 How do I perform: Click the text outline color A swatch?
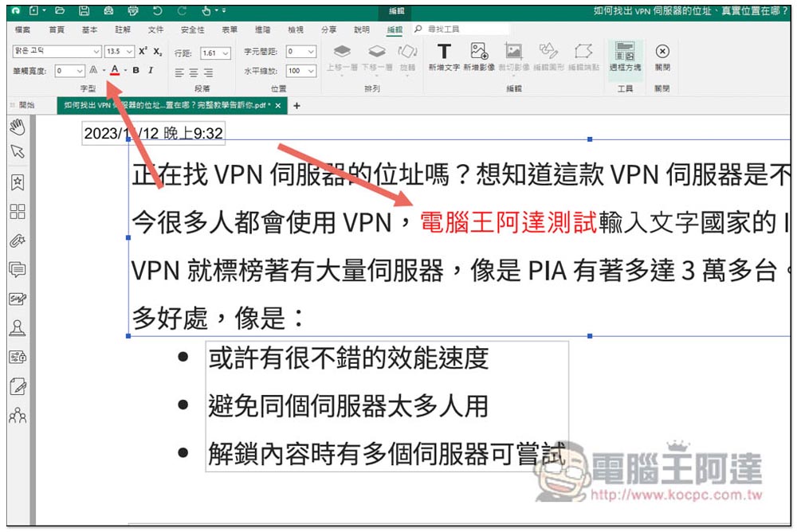coord(93,70)
